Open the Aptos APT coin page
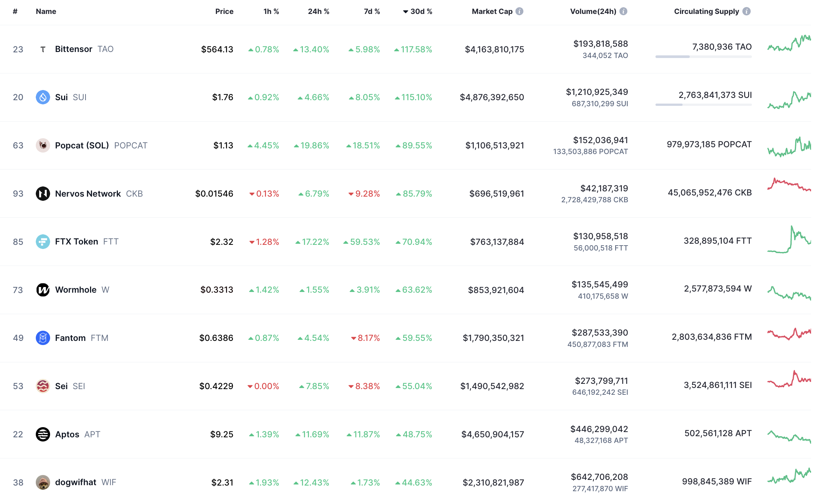Image resolution: width=825 pixels, height=504 pixels. coord(67,434)
